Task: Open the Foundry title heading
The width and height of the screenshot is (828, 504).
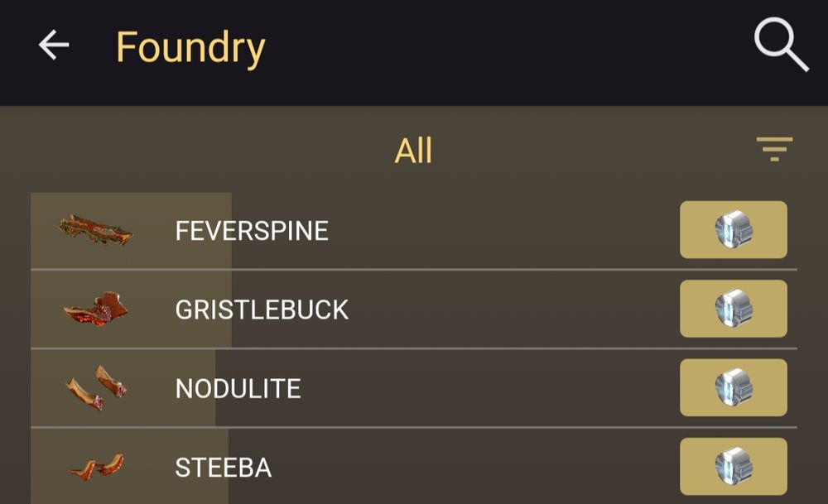Action: click(190, 46)
